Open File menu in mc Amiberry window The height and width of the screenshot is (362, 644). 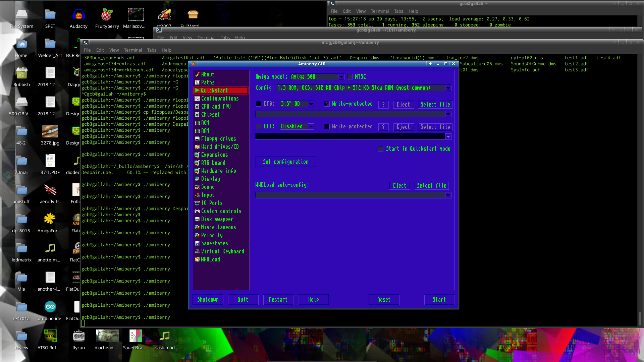pyautogui.click(x=87, y=50)
